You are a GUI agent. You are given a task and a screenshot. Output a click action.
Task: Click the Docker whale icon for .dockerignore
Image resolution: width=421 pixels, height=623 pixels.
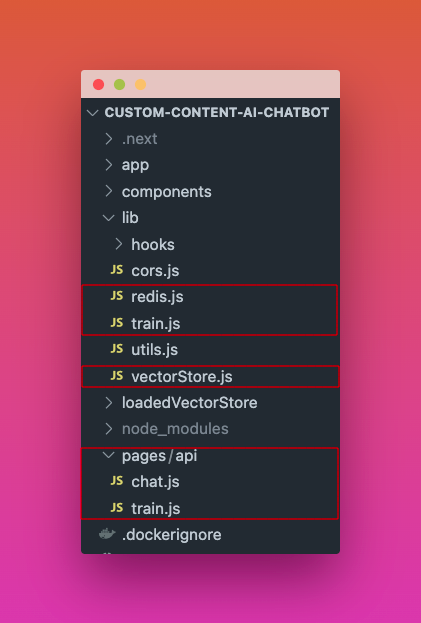(107, 534)
